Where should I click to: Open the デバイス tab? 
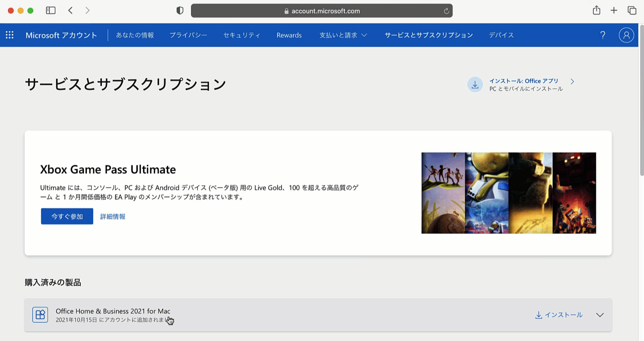click(x=501, y=35)
